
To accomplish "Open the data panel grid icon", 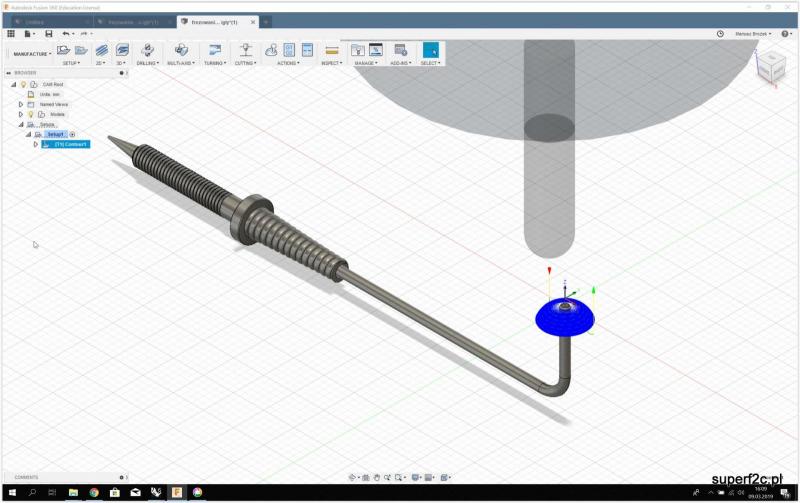I will 11,34.
